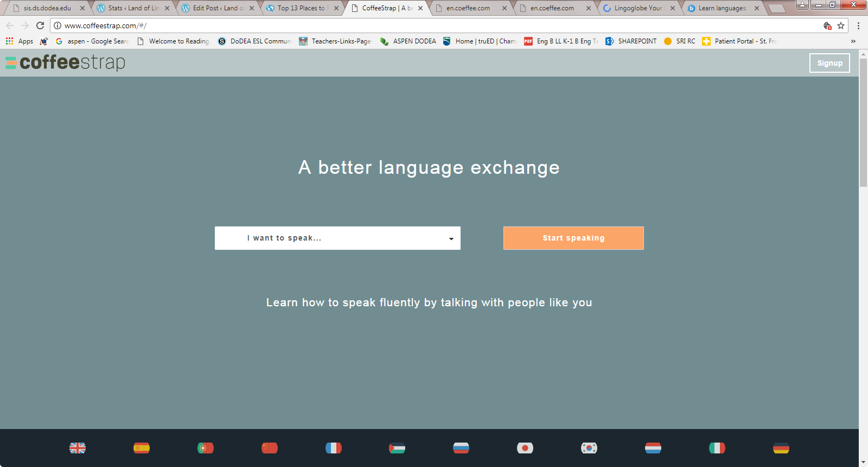Screen dimensions: 868x467
Task: Switch to the 'Top 13 Places to' tab
Action: (301, 8)
